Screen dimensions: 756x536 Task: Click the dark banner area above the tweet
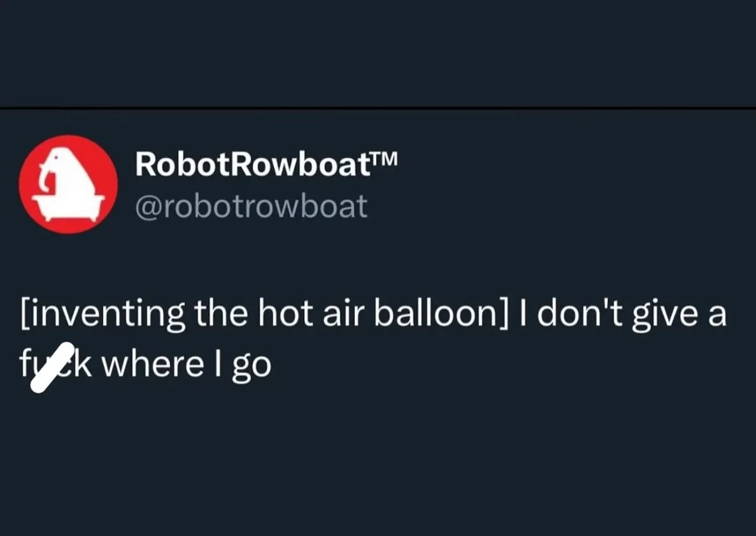[378, 51]
